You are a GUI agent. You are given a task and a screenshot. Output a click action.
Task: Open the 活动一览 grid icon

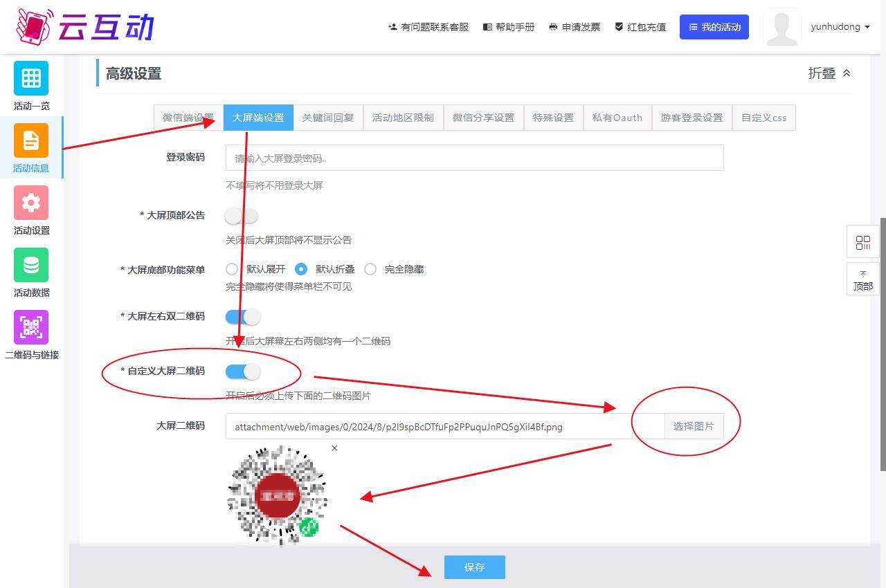click(31, 78)
